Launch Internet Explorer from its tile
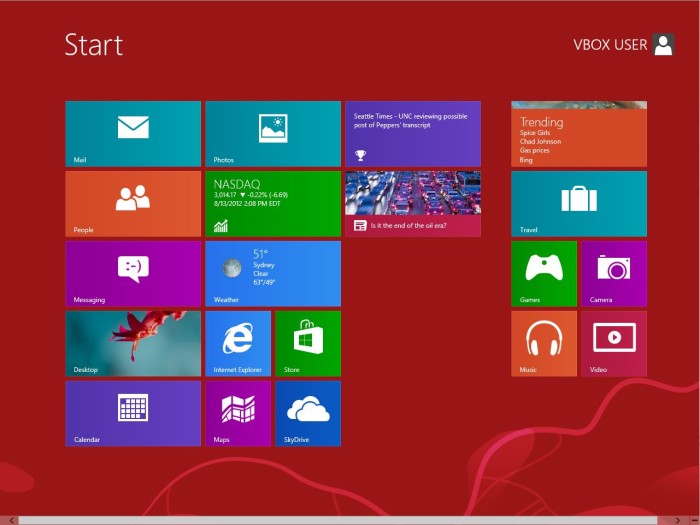 coord(238,344)
